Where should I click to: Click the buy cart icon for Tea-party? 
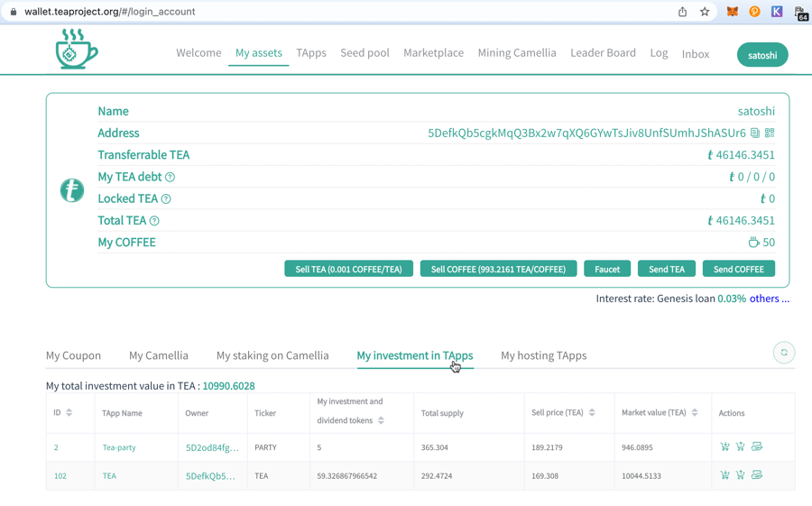point(724,447)
